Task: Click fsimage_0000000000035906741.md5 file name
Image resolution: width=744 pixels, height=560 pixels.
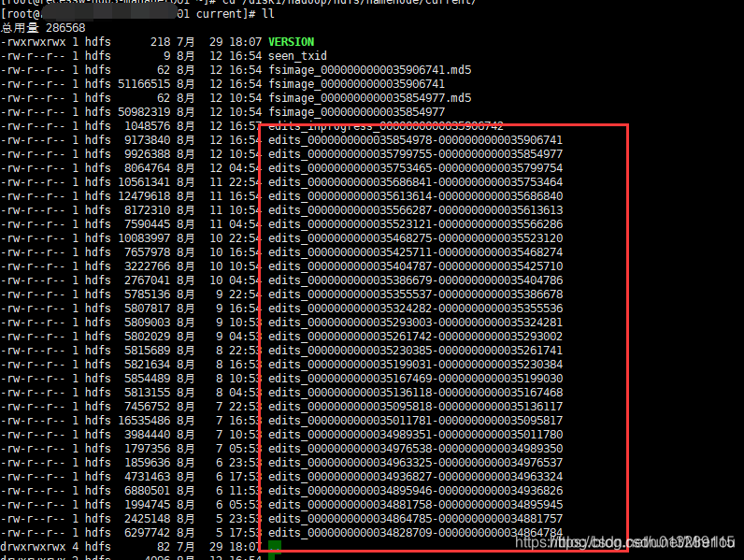Action: (x=369, y=70)
